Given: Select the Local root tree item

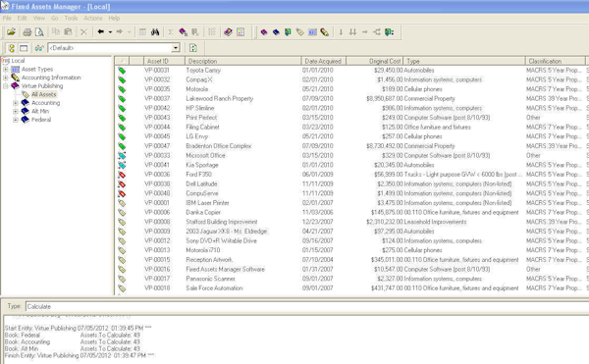Looking at the screenshot, I should [x=18, y=61].
